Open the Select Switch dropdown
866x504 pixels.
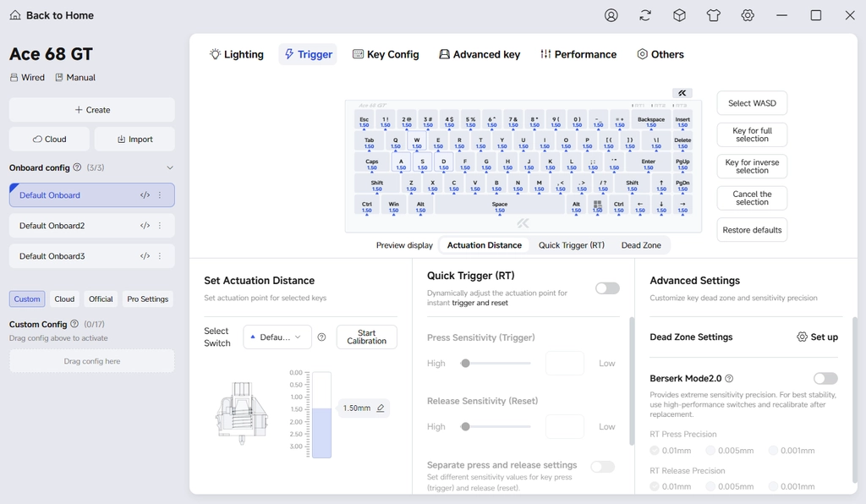point(277,337)
